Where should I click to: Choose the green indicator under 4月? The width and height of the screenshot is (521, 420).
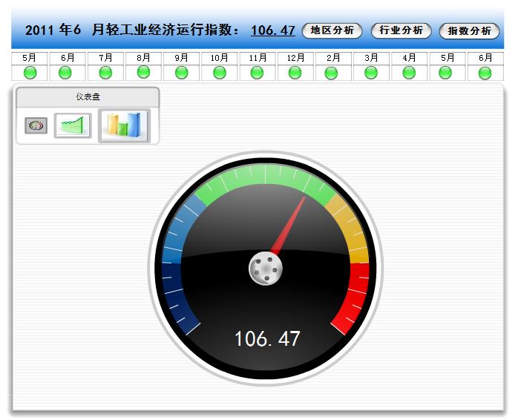pyautogui.click(x=409, y=72)
